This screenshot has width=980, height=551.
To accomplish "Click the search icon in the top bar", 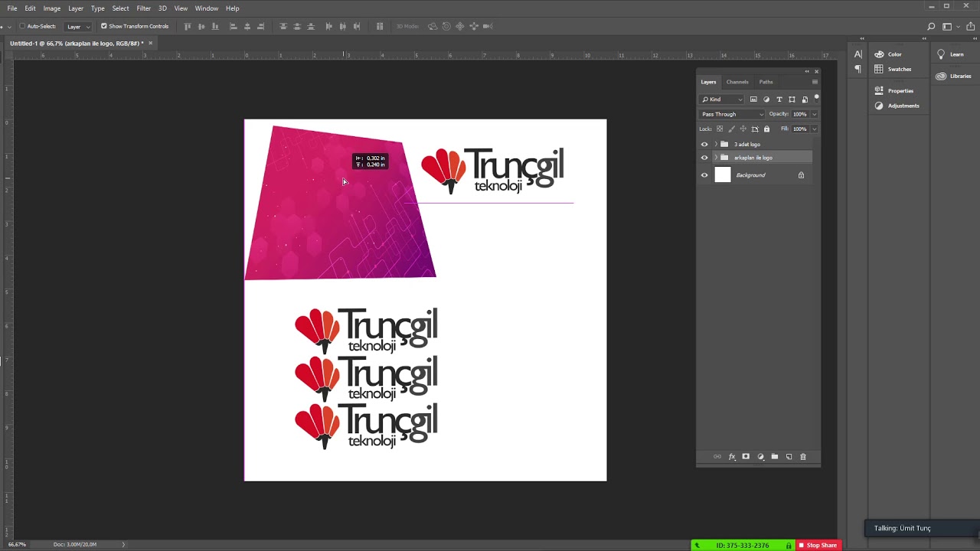I will coord(931,27).
